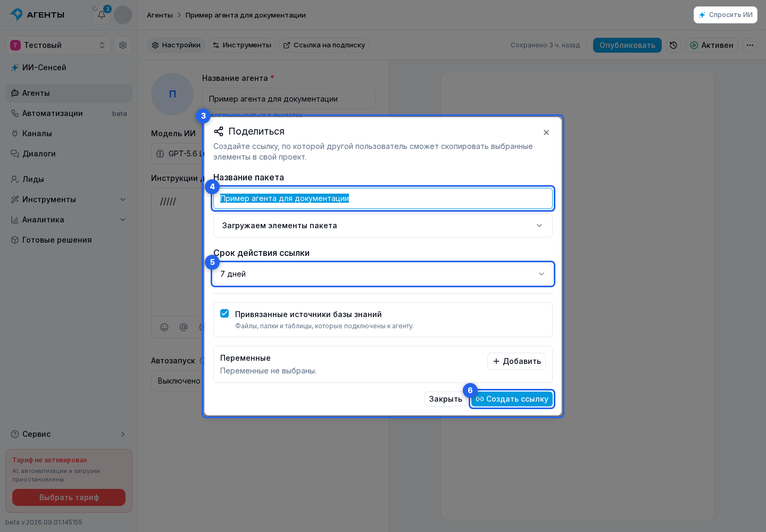This screenshot has width=766, height=532.
Task: Click the Название пакета input field
Action: 383,198
